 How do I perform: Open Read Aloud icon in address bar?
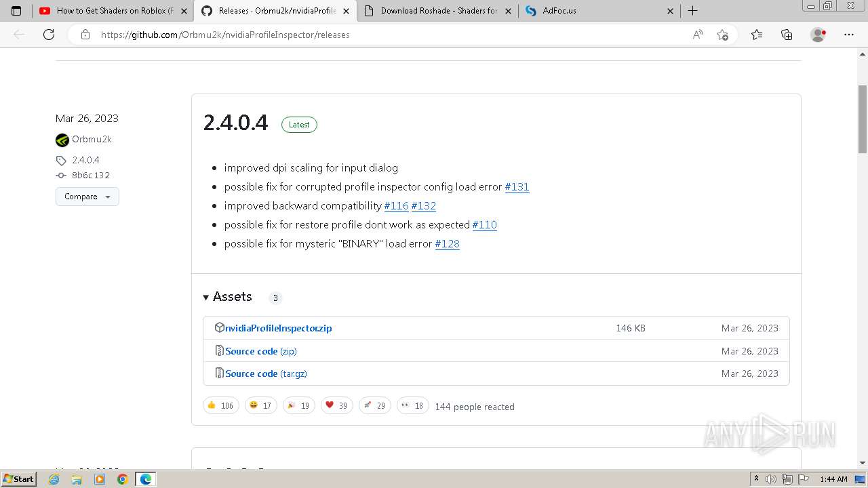tap(698, 35)
